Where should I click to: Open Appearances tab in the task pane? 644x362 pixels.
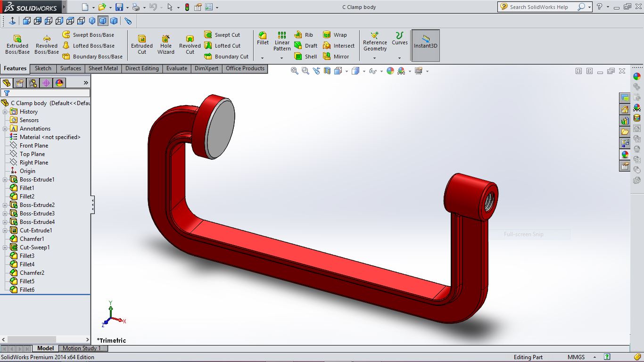click(625, 154)
